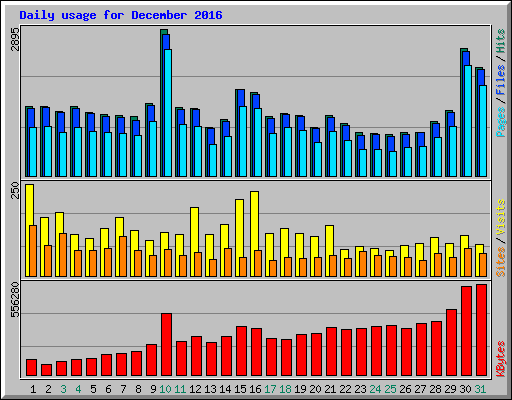
Task: Click the cyan Pages bar for day 30
Action: [468, 121]
